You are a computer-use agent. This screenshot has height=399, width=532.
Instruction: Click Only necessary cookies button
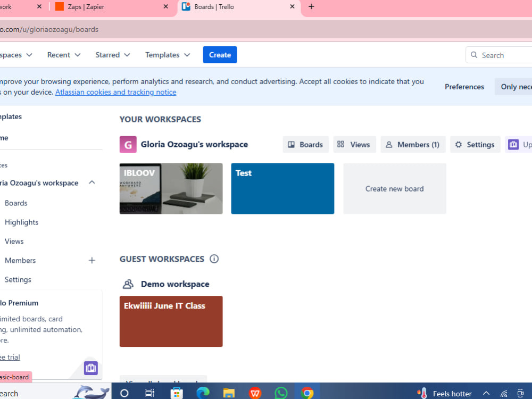[x=513, y=87]
